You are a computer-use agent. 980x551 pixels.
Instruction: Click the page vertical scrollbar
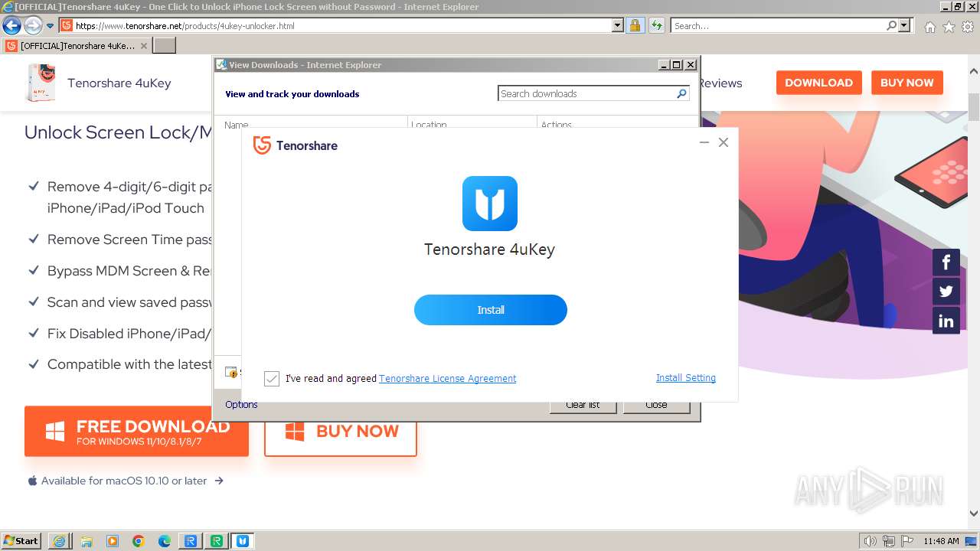coord(973,107)
